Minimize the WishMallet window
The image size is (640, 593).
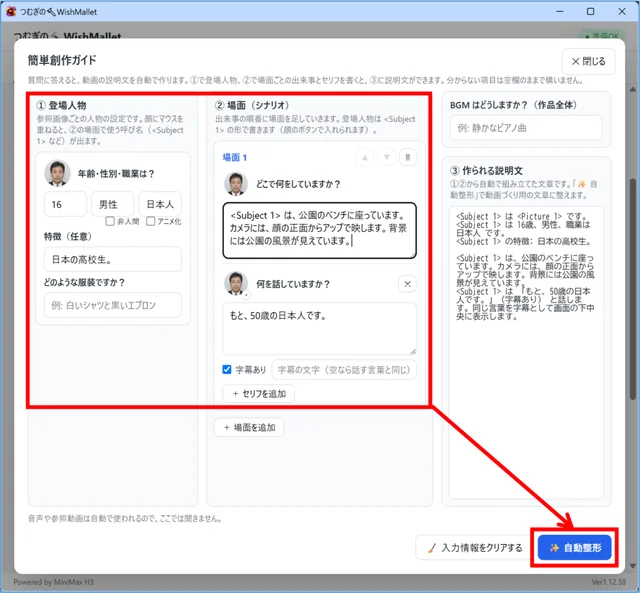[x=560, y=11]
